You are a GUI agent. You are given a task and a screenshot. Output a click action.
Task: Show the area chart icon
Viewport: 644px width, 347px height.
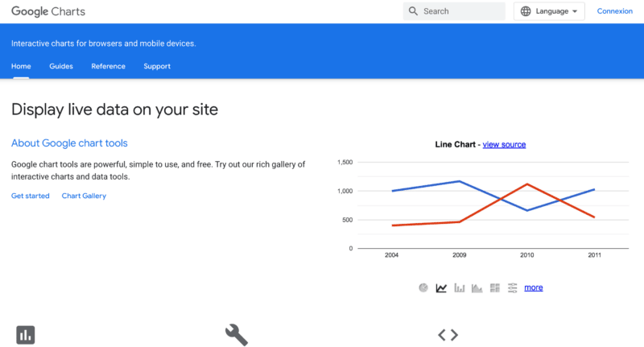pos(477,287)
